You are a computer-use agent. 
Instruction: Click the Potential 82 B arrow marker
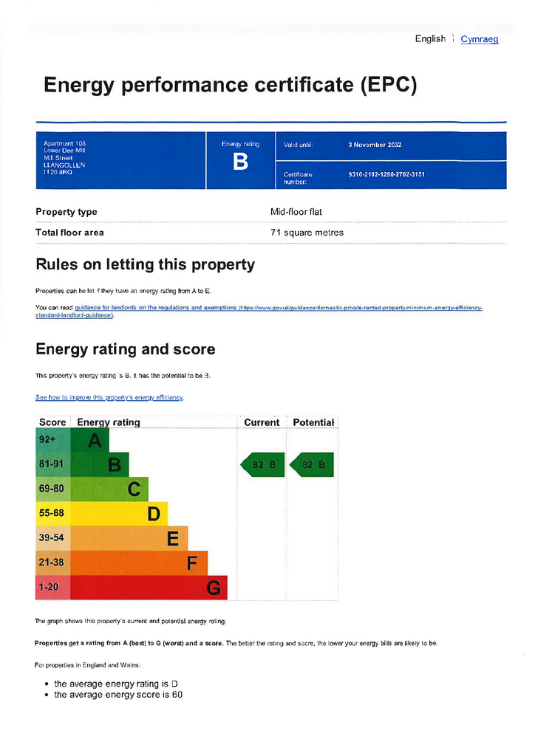coord(311,465)
